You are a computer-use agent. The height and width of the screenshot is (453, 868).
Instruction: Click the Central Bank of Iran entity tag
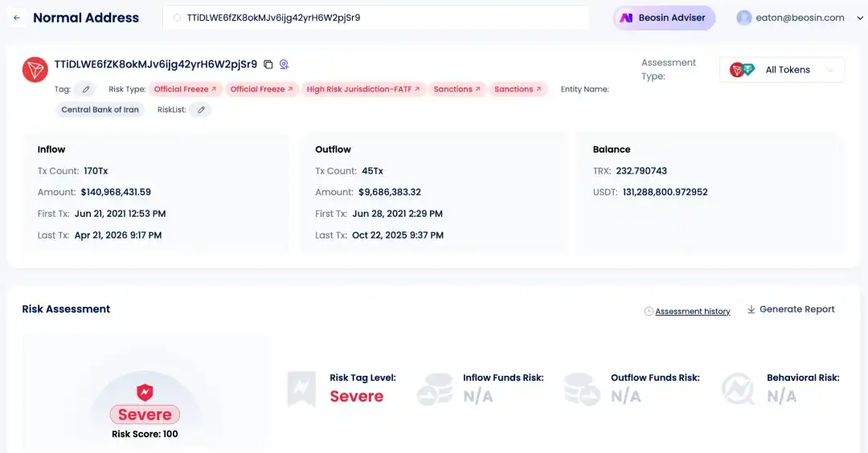(100, 110)
